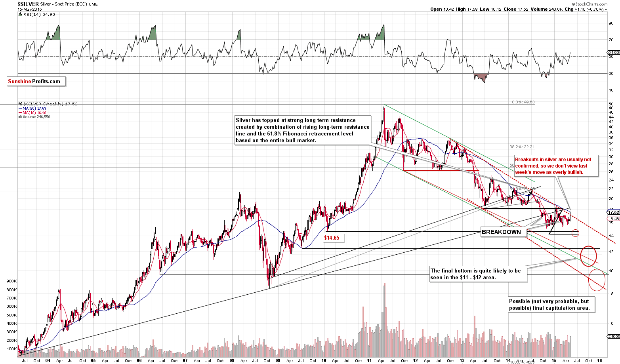This screenshot has width=620, height=364.
Task: Click the 13 year label on time axis
Action: pyautogui.click(x=462, y=360)
